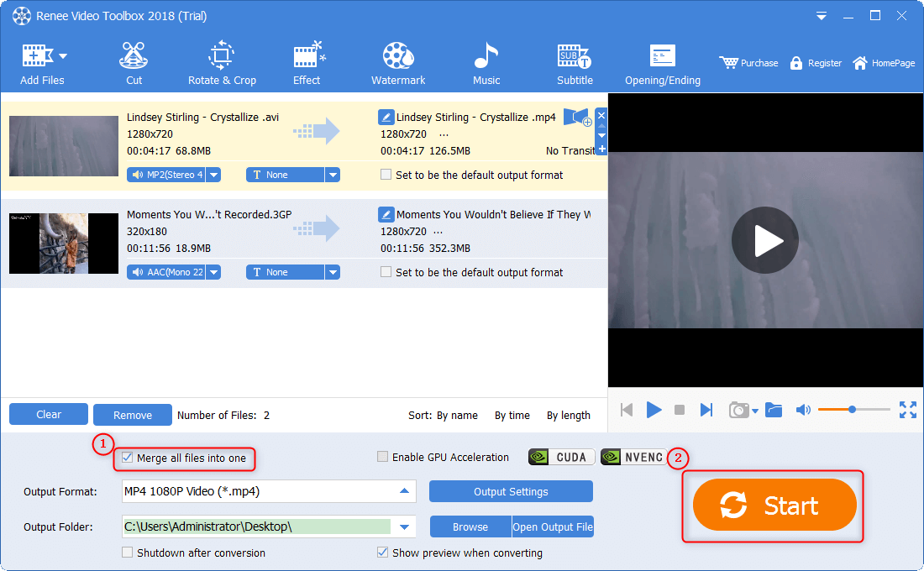
Task: Enable Shutdown after conversion
Action: [128, 553]
